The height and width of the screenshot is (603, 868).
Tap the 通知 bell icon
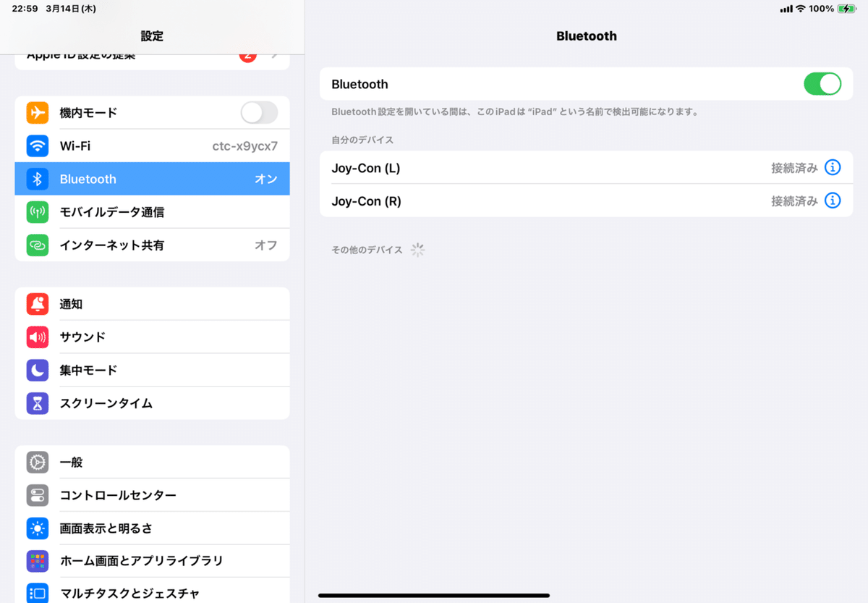(x=38, y=304)
